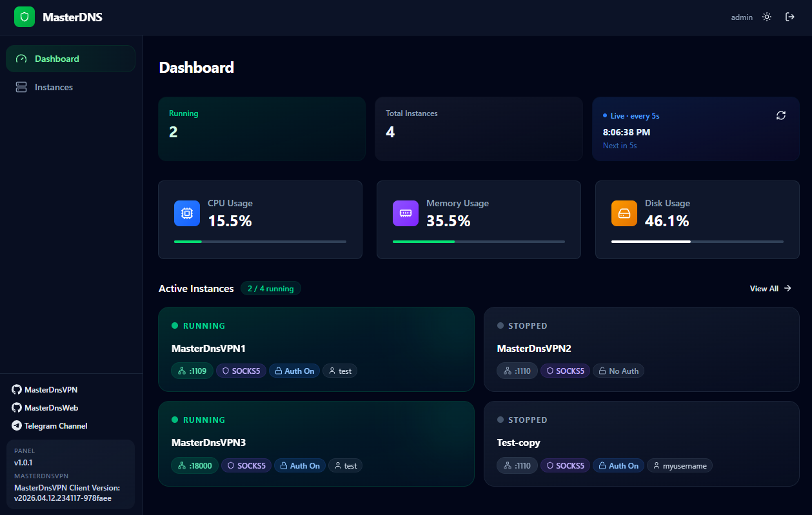
Task: Click the Total Instances card
Action: coord(479,128)
